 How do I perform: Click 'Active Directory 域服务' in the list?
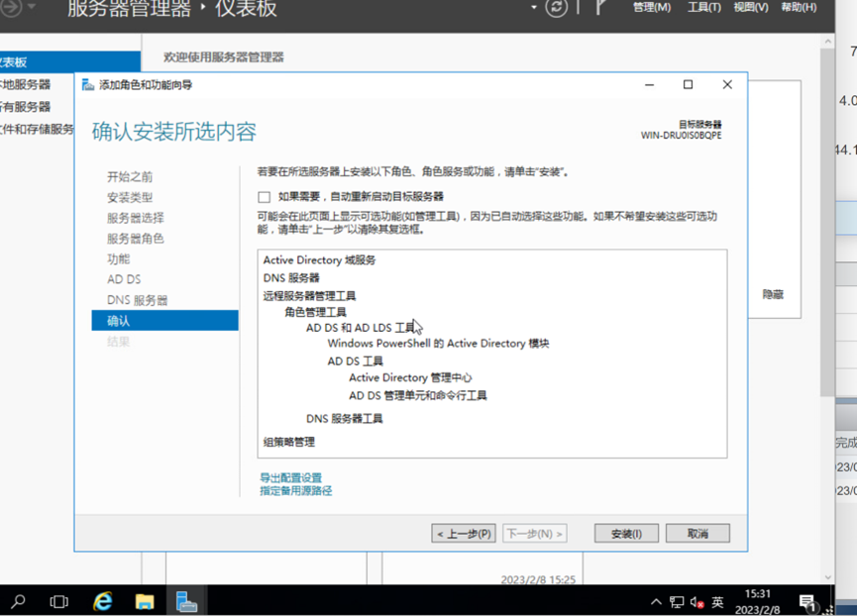[x=319, y=259]
